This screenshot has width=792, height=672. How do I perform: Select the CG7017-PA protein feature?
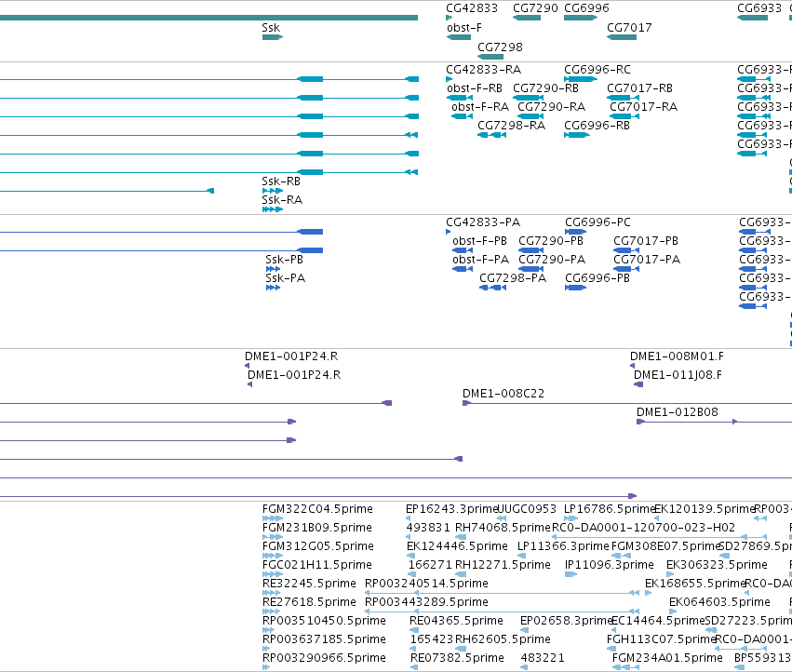tap(625, 269)
